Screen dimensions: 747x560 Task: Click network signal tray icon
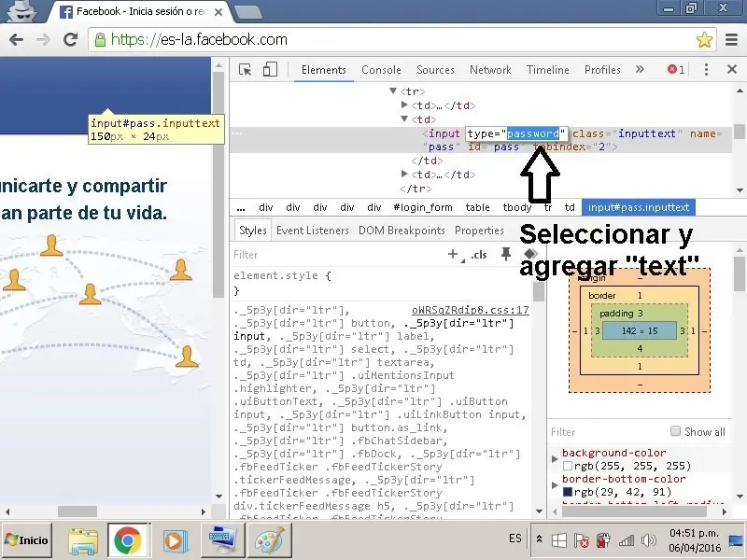627,540
